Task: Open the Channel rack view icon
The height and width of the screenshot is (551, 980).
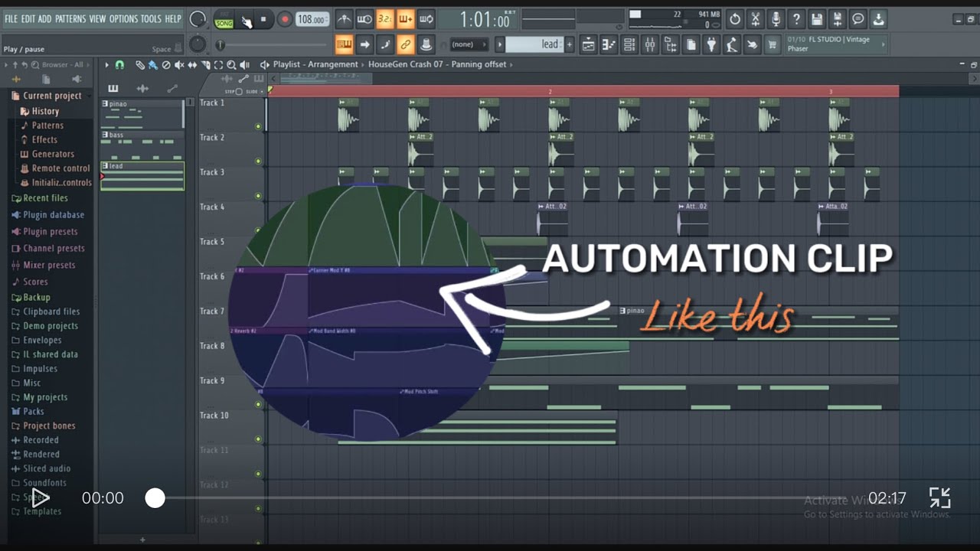Action: click(x=629, y=44)
